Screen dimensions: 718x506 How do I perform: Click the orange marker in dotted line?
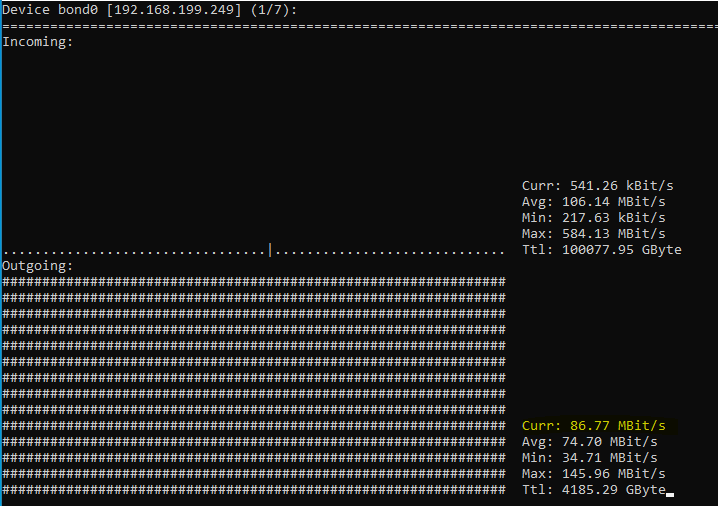270,249
